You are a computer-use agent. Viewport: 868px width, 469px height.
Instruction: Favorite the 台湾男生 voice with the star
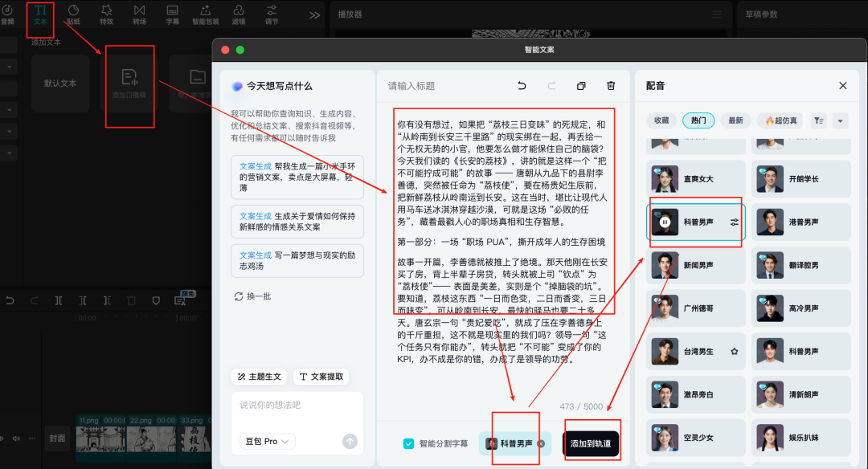tap(734, 352)
